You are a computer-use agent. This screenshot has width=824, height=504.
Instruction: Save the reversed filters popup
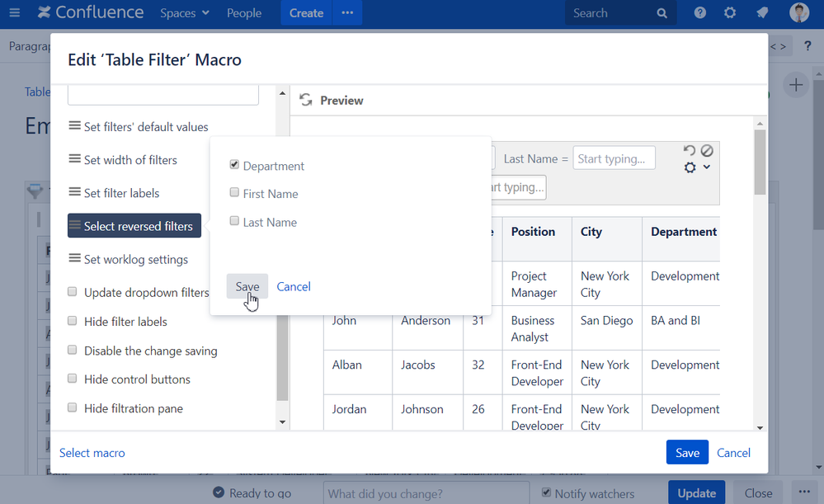[247, 286]
